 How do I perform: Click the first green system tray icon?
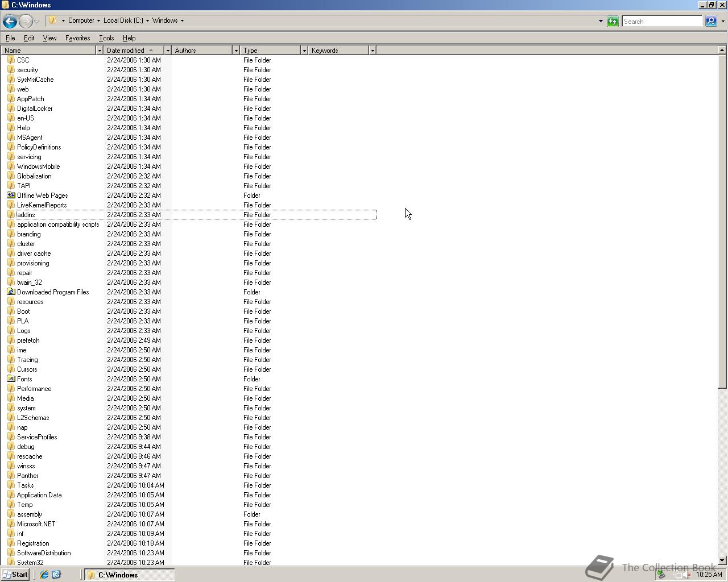coord(661,575)
